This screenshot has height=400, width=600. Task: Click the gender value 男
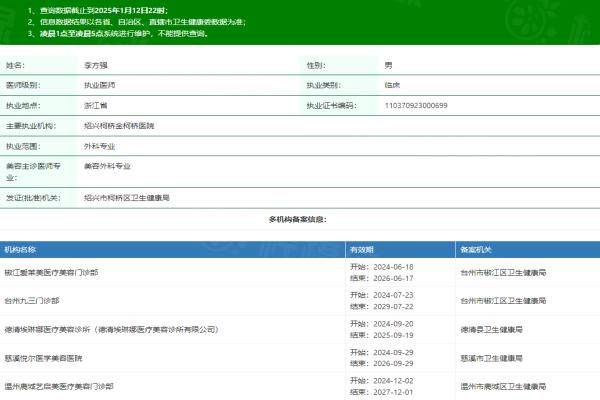click(x=388, y=65)
